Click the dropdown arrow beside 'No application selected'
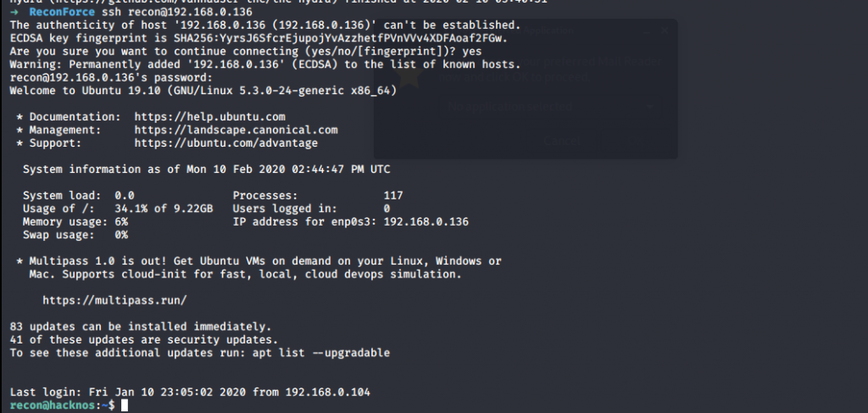 coord(650,106)
